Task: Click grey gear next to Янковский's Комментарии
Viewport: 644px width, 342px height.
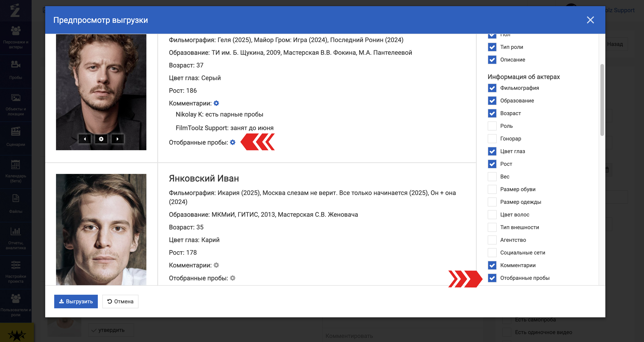Action: click(x=216, y=265)
